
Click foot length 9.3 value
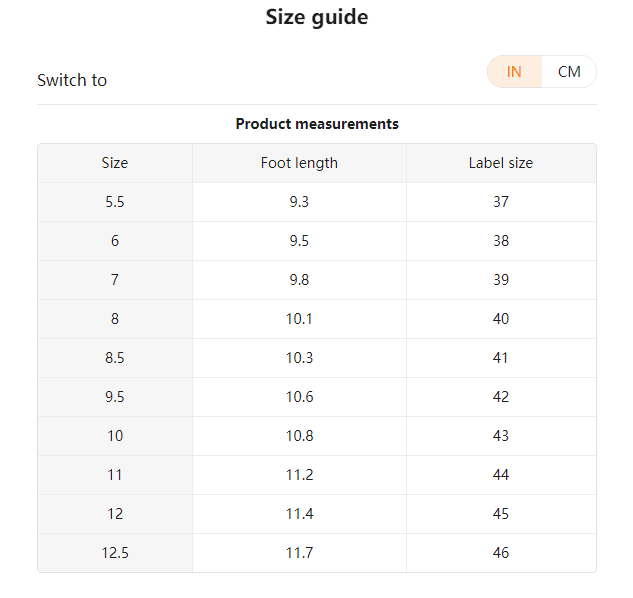(x=299, y=202)
